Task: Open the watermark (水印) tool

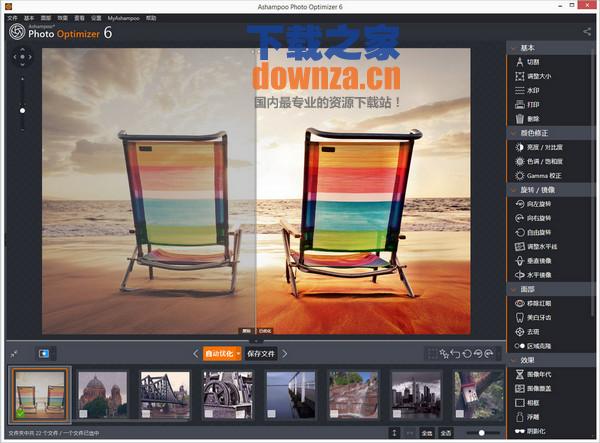Action: [527, 90]
